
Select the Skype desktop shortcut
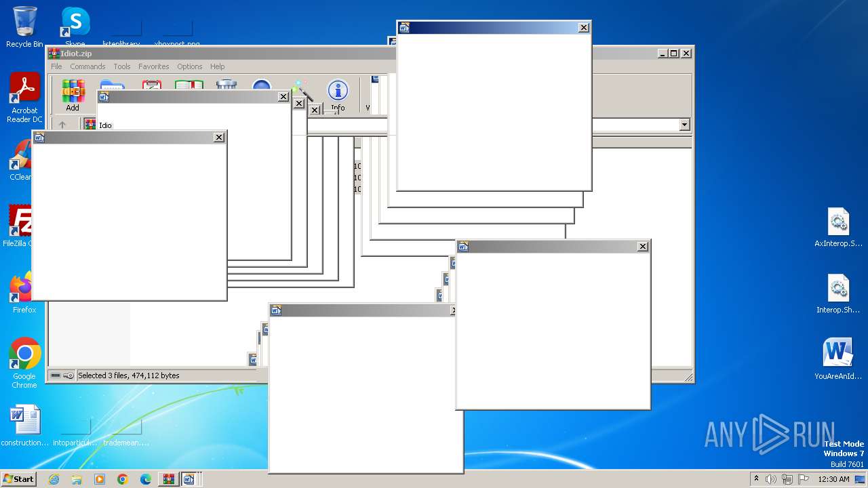[x=75, y=27]
